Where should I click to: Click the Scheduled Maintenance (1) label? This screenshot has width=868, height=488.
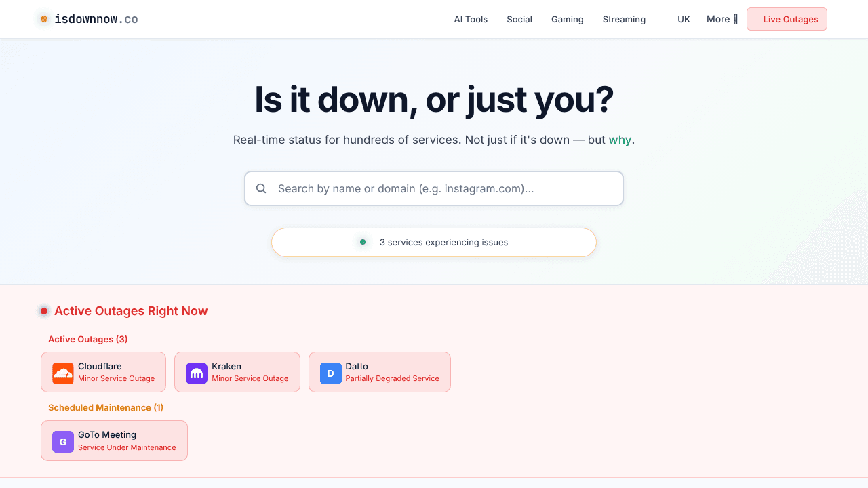[106, 407]
